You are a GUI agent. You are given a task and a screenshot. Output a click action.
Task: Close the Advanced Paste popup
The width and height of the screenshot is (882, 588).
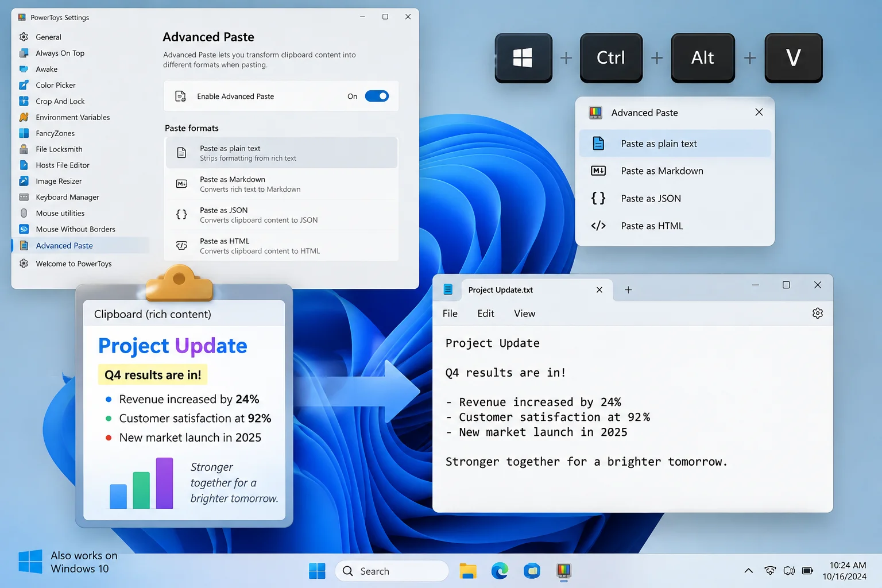(x=759, y=112)
